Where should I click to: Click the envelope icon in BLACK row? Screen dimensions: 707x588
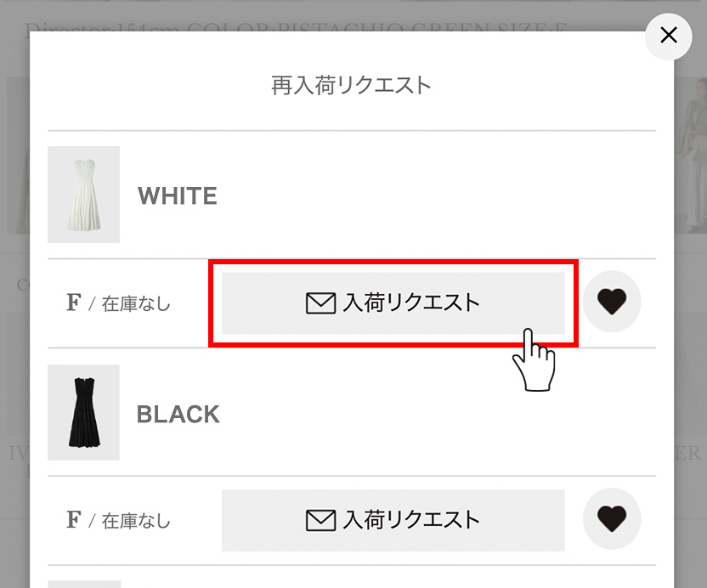tap(320, 520)
